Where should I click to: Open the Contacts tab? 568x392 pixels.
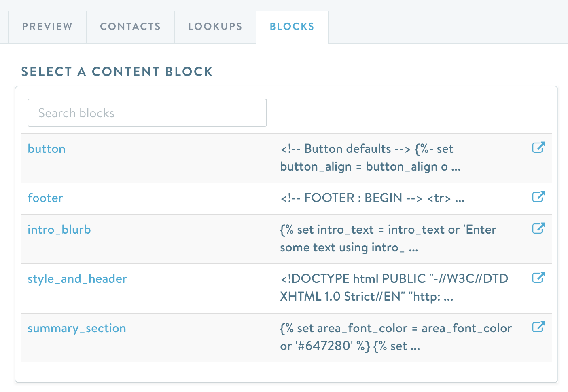click(130, 27)
